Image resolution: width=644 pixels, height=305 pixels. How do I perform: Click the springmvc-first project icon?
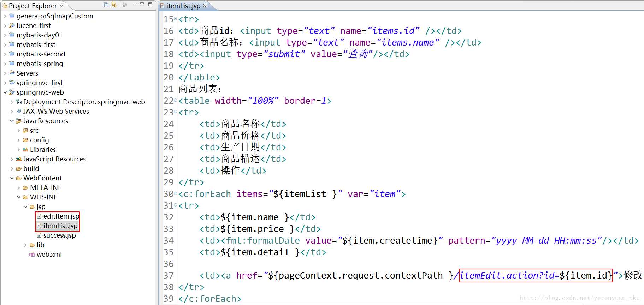[12, 82]
